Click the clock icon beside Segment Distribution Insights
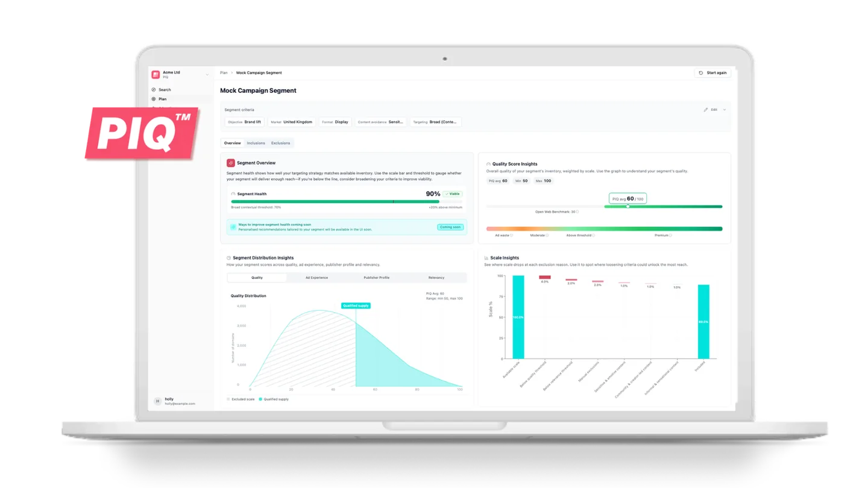 [228, 258]
